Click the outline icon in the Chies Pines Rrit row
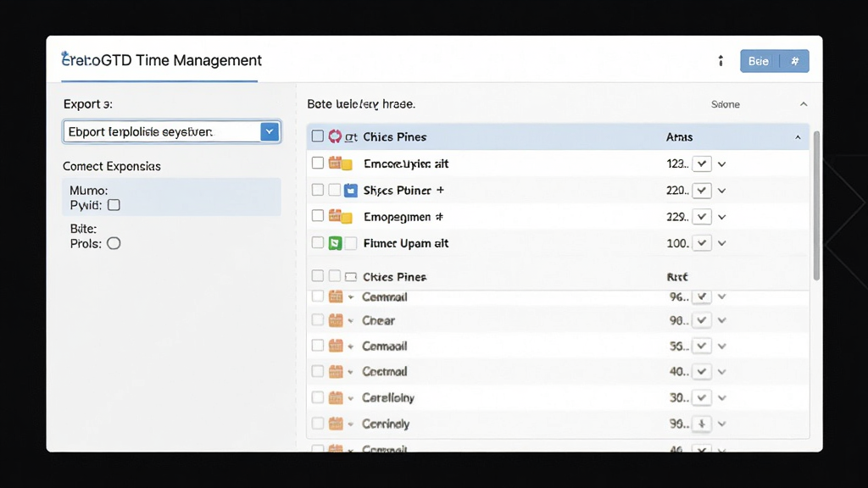Screen dimensions: 868x488 click(350, 277)
